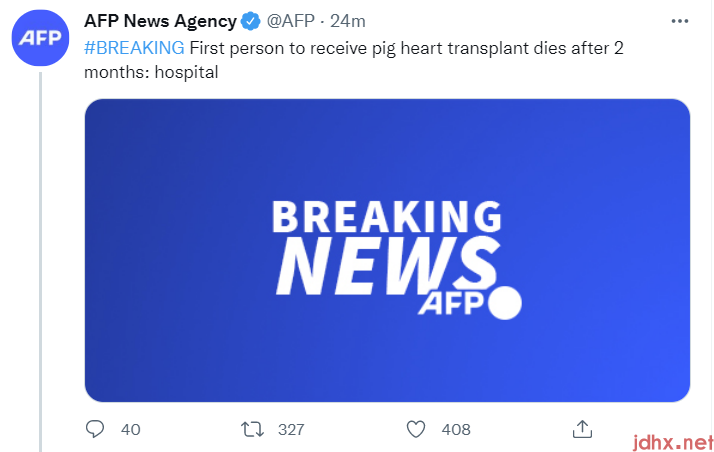Click the AFP logo inside the image
This screenshot has height=452, width=714.
(x=450, y=302)
